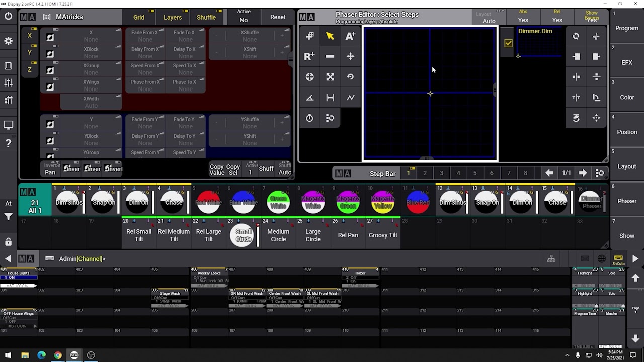This screenshot has width=644, height=362.
Task: Select the yellow pointer tool in Phaser Editor
Action: [x=330, y=36]
